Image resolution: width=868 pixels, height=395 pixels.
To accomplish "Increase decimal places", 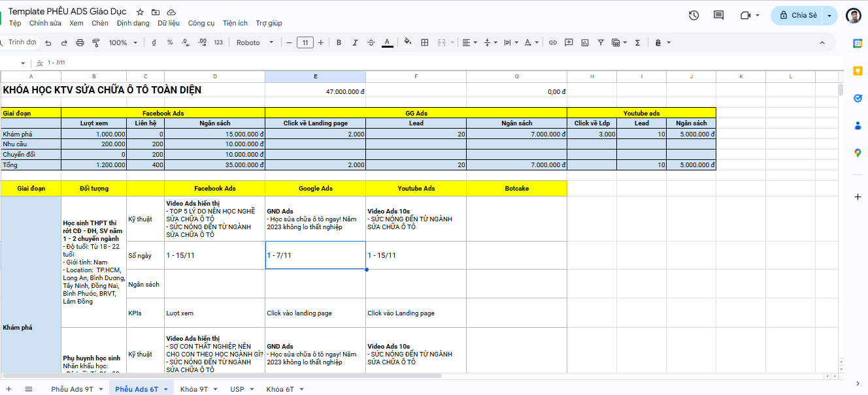I will pos(202,42).
